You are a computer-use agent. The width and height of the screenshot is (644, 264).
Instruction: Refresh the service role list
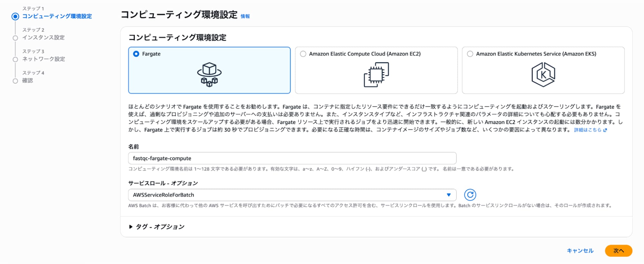click(470, 195)
